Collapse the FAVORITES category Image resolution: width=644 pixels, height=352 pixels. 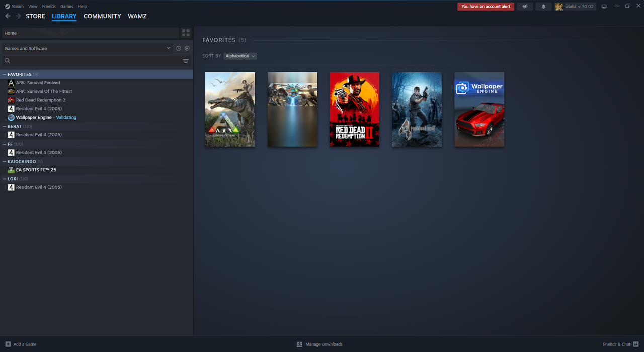click(5, 74)
